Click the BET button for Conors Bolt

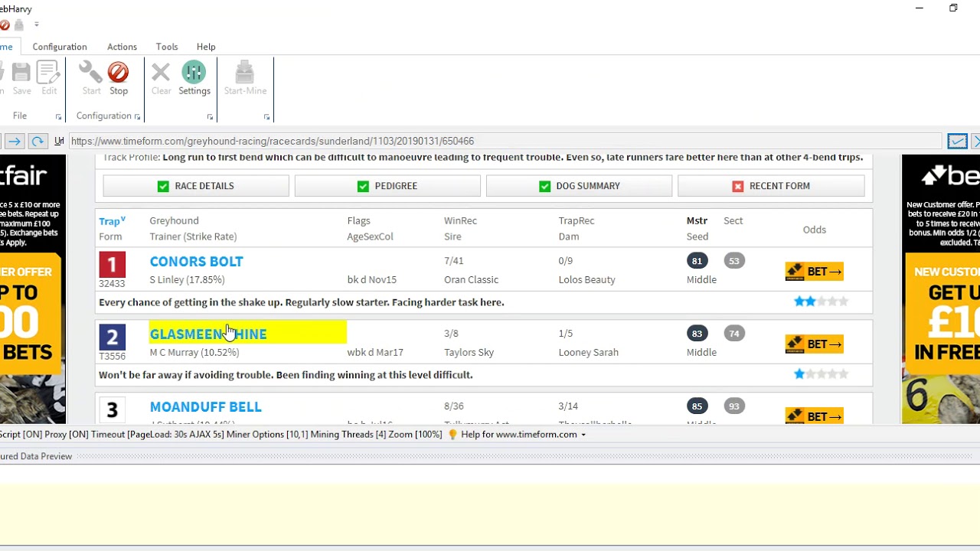coord(814,272)
